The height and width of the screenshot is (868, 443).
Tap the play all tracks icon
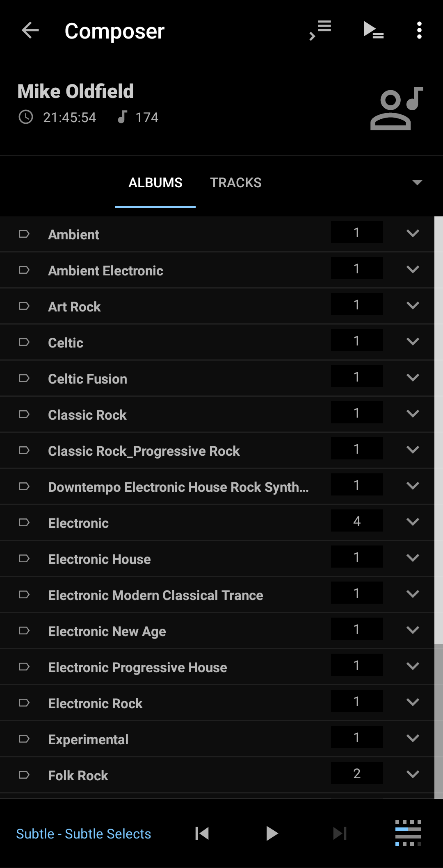click(374, 30)
